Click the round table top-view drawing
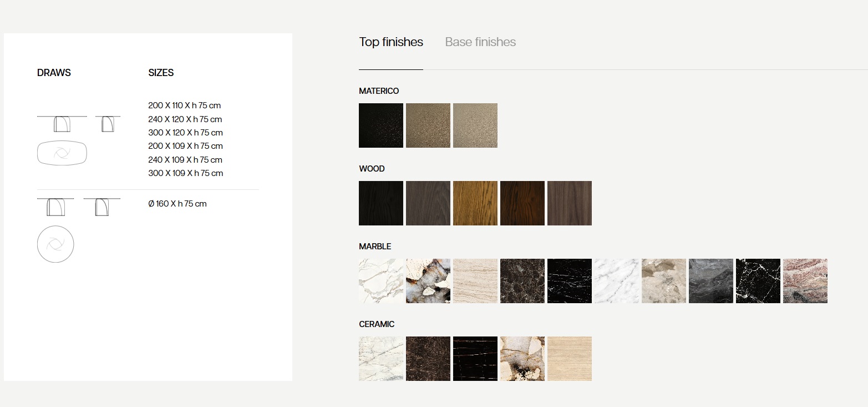This screenshot has height=407, width=868. (55, 244)
